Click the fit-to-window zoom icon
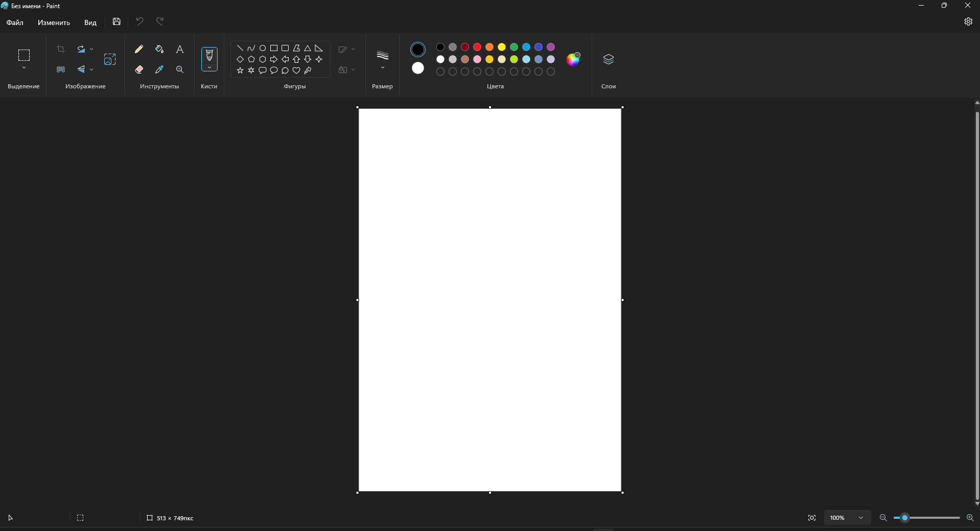The image size is (980, 531). [x=812, y=518]
